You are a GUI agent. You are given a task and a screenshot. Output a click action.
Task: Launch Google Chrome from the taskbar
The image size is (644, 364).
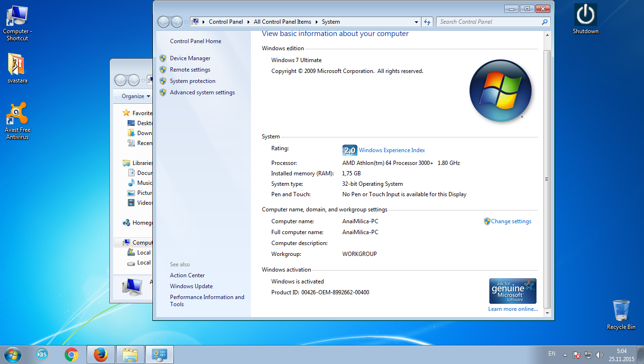point(72,354)
